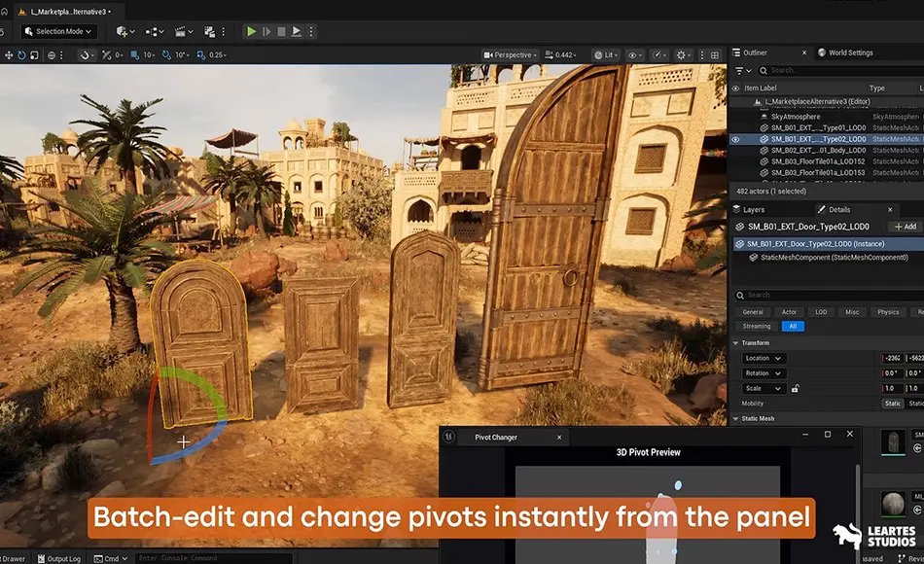The image size is (924, 564).
Task: Select the StaticMeshComponent row
Action: pyautogui.click(x=827, y=258)
